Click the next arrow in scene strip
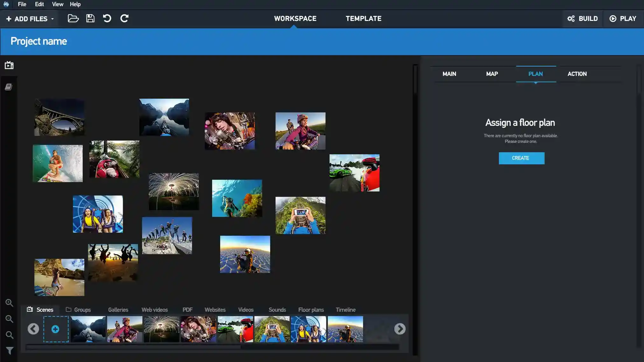Screen dimensions: 644x362 [x=400, y=329]
